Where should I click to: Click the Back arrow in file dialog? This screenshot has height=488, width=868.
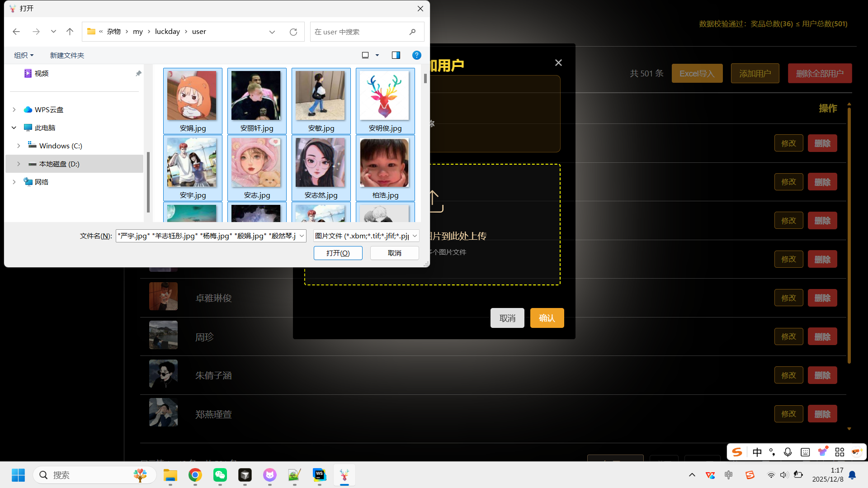(x=16, y=32)
